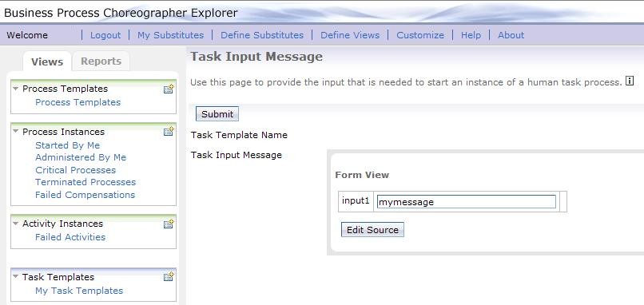Open Terminated Processes list

[85, 182]
